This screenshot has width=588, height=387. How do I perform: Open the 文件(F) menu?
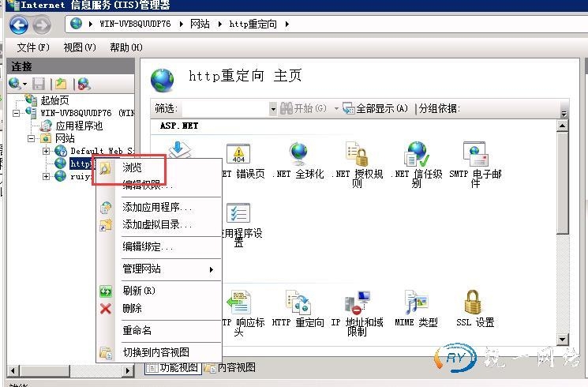(x=33, y=47)
